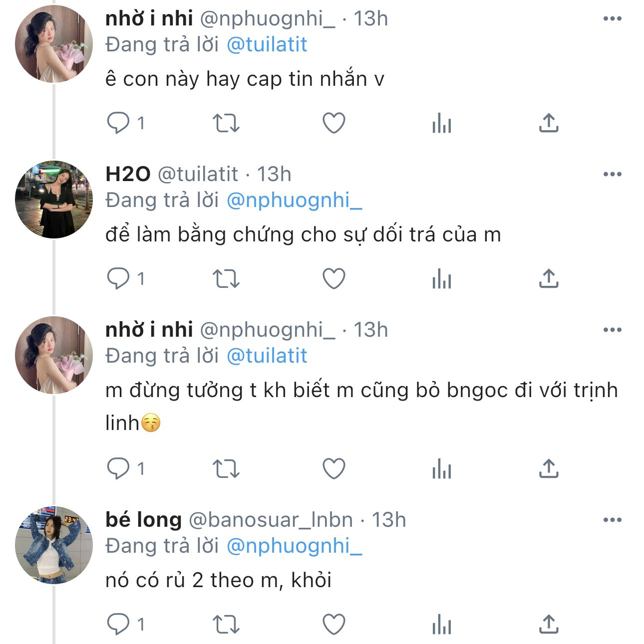644x644 pixels.
Task: Share bé long's reply tweet
Action: tap(549, 625)
